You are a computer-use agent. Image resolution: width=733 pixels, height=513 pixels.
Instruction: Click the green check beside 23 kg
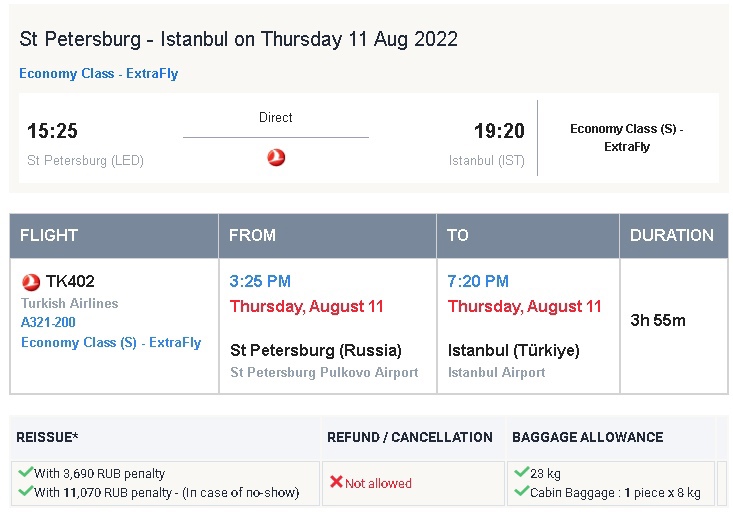(521, 472)
